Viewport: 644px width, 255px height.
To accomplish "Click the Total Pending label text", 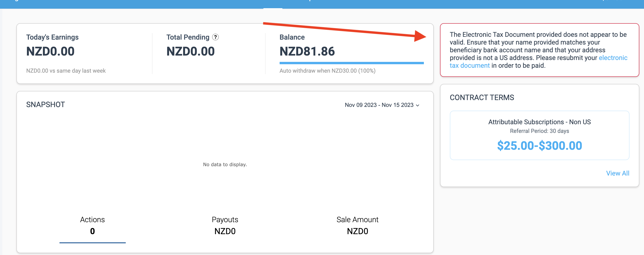I will point(188,37).
